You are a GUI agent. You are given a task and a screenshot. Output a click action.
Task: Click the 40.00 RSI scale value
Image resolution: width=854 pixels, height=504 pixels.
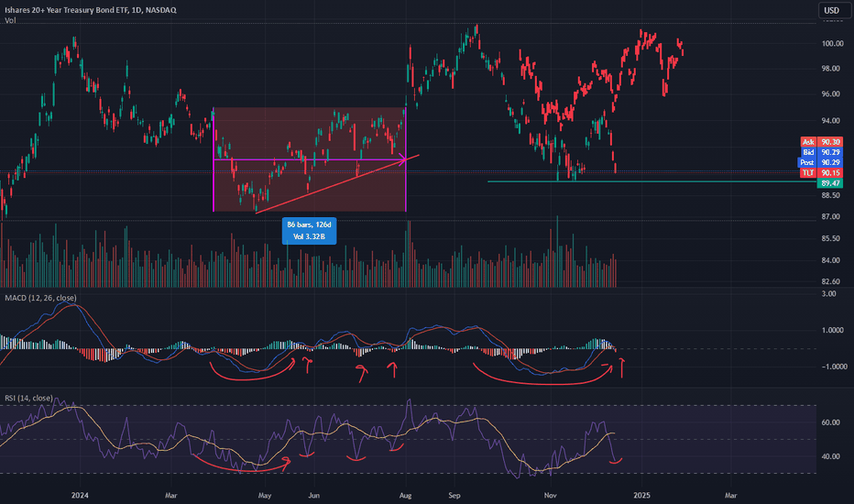point(830,456)
